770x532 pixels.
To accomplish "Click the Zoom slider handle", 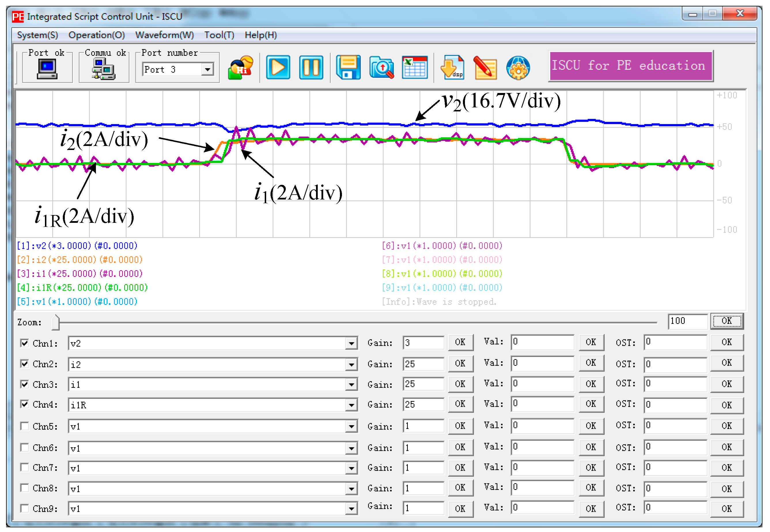I will click(x=56, y=322).
